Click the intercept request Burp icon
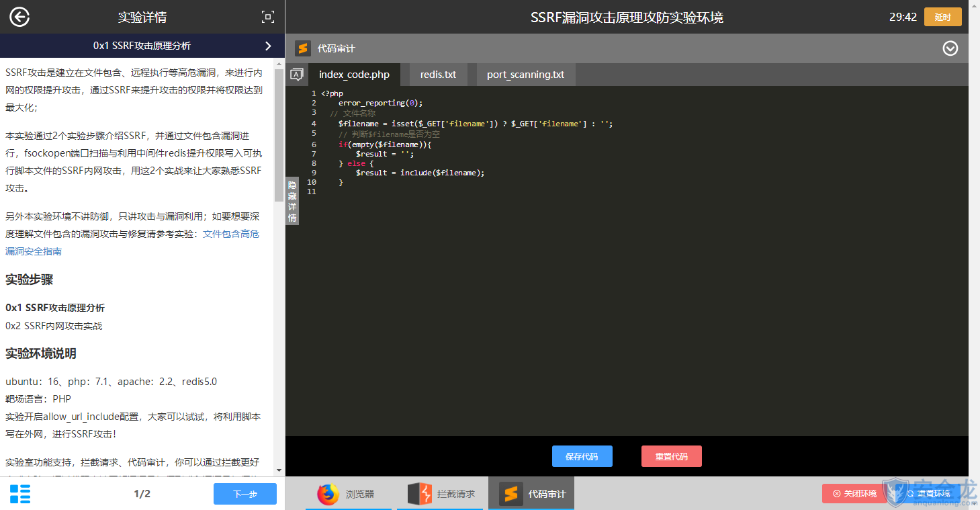The height and width of the screenshot is (510, 980). [420, 494]
